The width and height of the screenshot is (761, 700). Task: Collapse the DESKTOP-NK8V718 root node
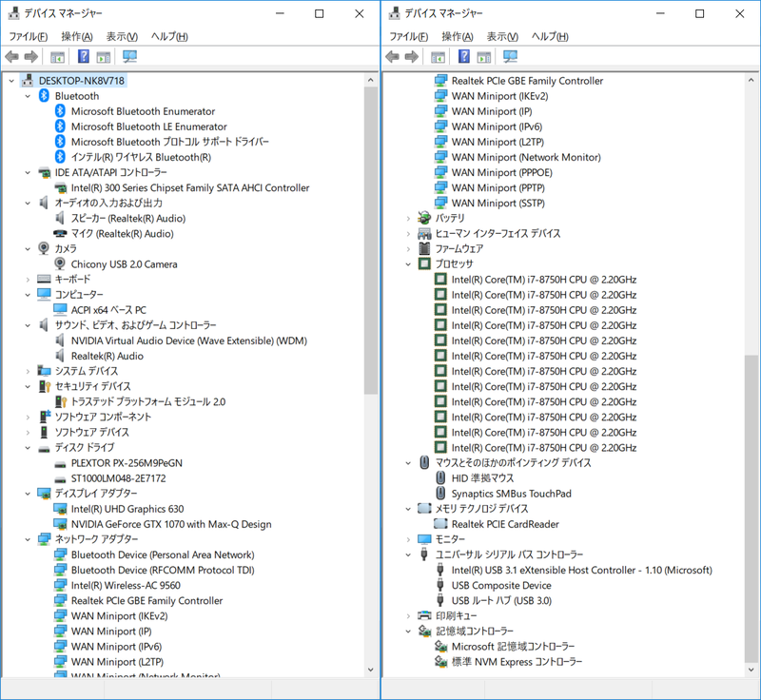click(11, 81)
